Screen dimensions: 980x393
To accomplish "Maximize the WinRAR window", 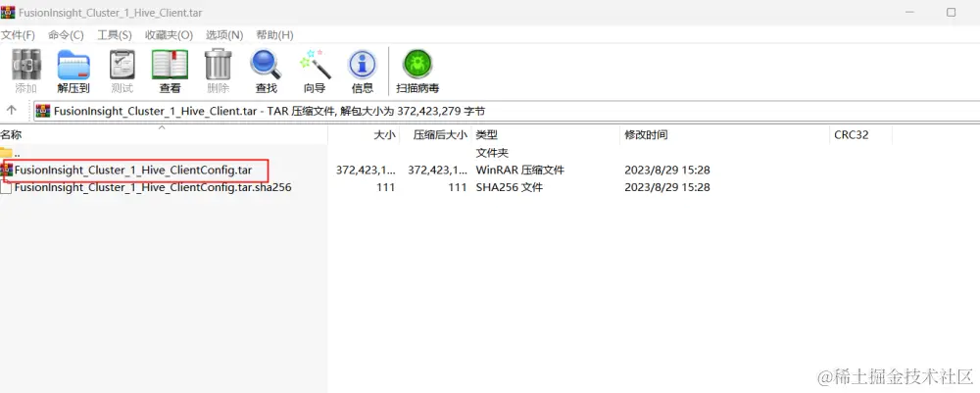I will [x=951, y=12].
